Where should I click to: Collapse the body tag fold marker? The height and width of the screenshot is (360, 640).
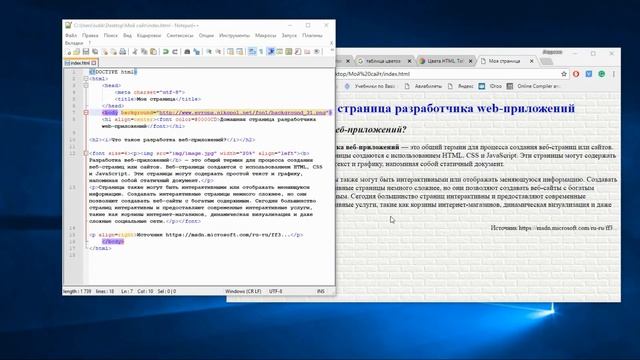pyautogui.click(x=86, y=113)
